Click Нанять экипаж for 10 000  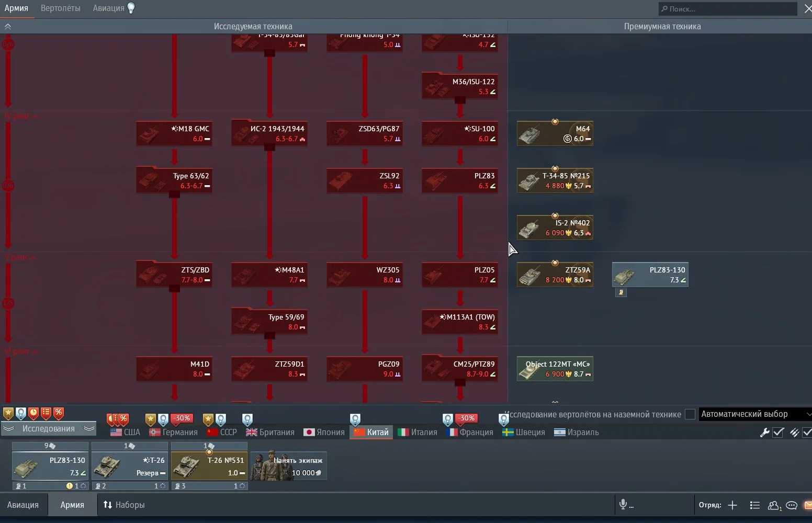tap(289, 466)
